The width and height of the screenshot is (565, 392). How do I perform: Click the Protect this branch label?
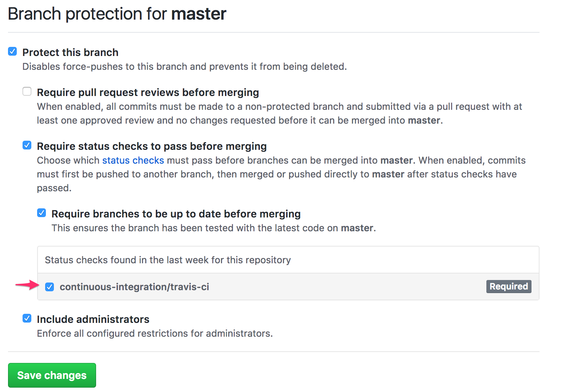pos(70,52)
